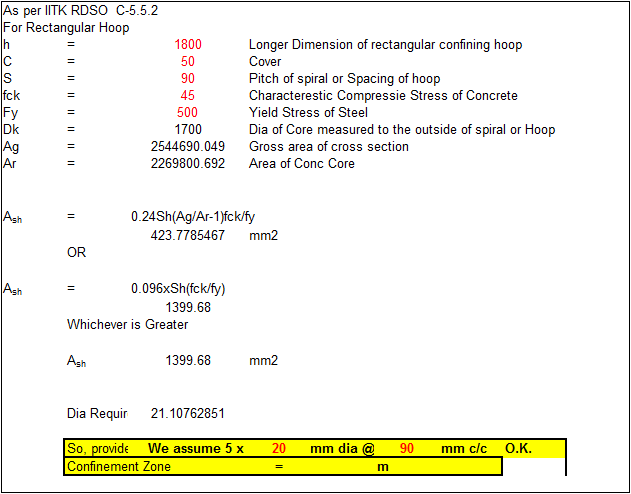
Task: Select the 'Ar' variable label
Action: coord(10,164)
